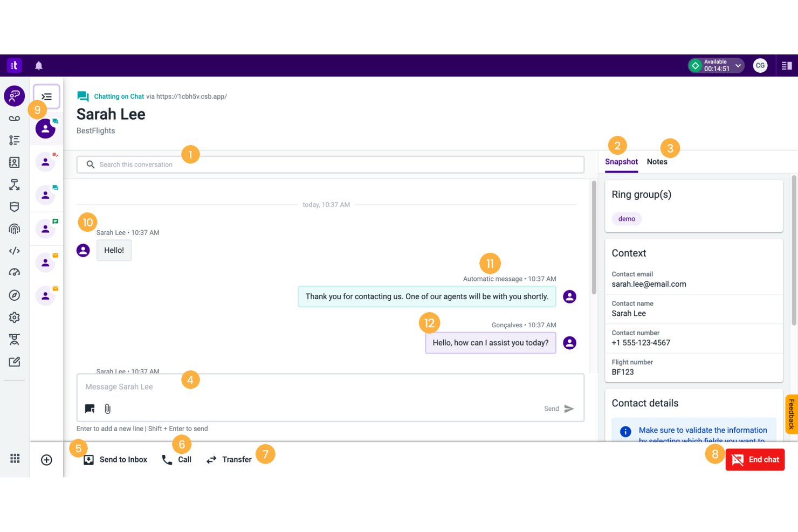The height and width of the screenshot is (532, 798).
Task: Click the Snapshot panel scrollbar
Action: tap(794, 250)
